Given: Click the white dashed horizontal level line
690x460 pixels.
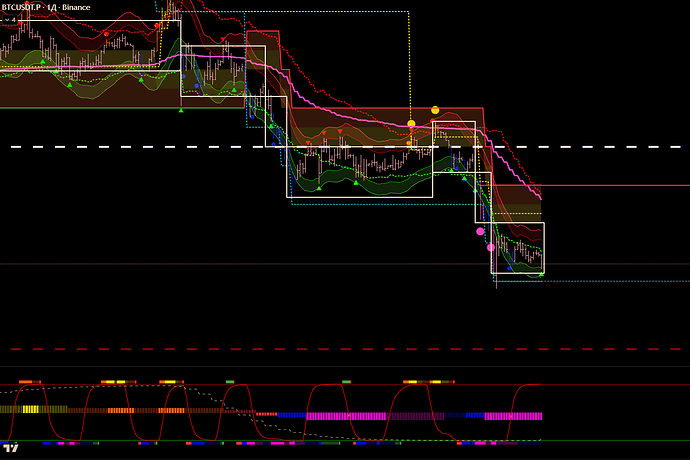Looking at the screenshot, I should coord(100,147).
